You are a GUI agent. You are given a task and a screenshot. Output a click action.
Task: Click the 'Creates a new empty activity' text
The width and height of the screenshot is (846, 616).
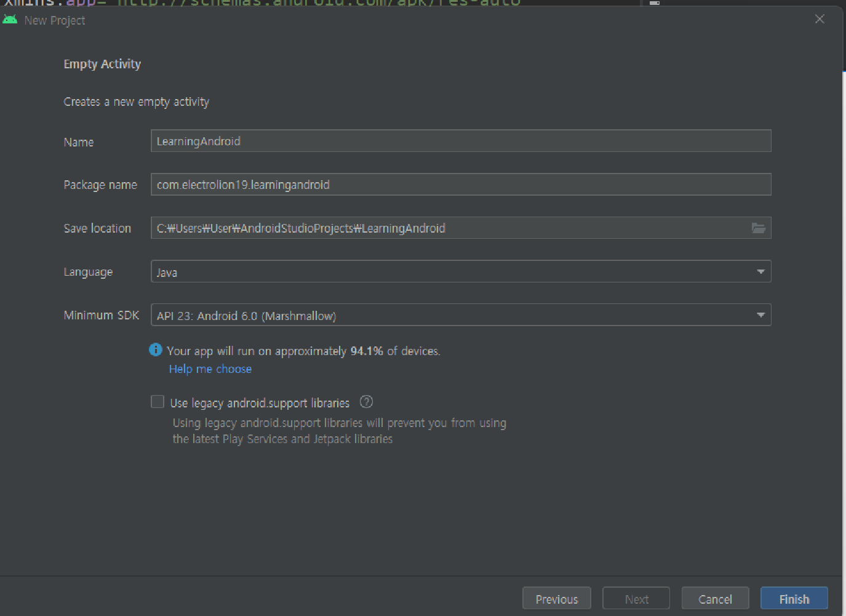click(137, 102)
